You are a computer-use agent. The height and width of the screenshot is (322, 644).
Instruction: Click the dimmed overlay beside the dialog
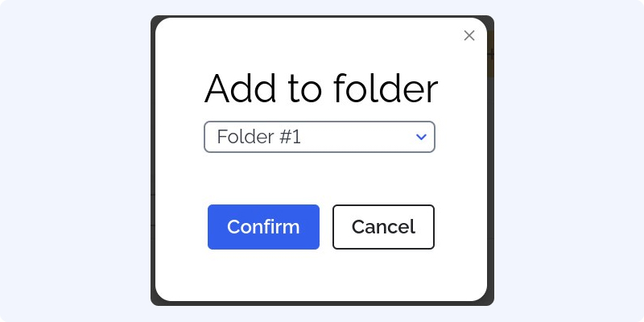153,164
